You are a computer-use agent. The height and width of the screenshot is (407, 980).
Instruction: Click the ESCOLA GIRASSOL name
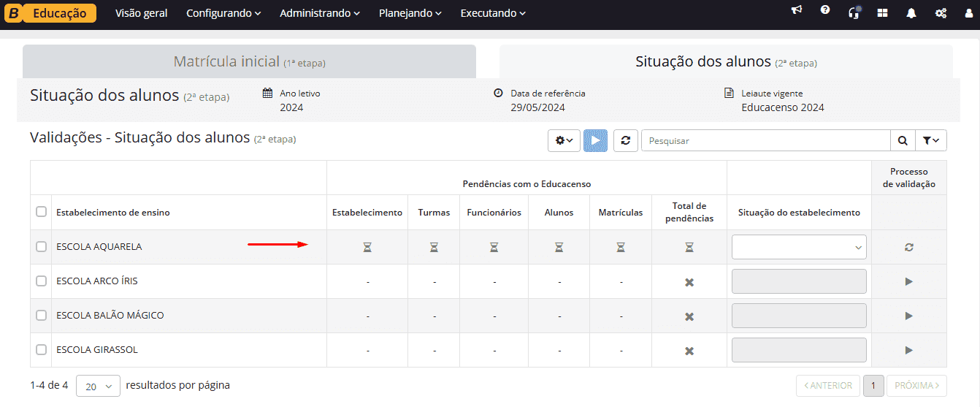point(96,350)
